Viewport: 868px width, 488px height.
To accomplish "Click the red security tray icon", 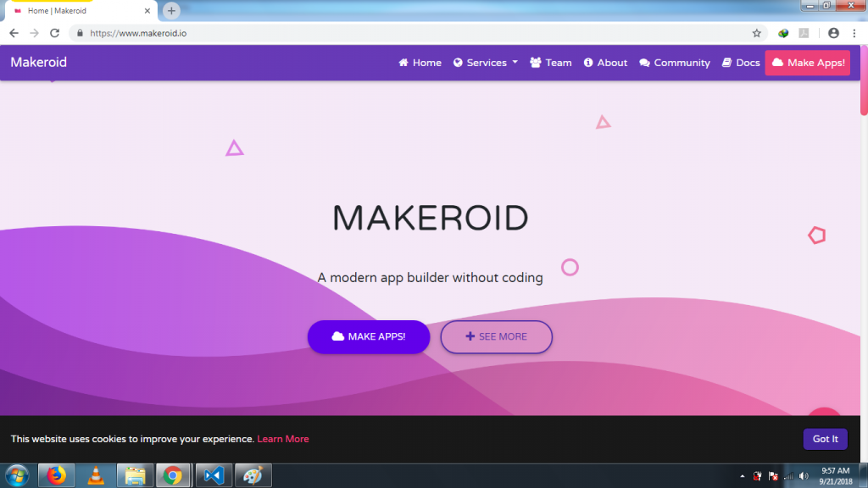I will click(757, 476).
